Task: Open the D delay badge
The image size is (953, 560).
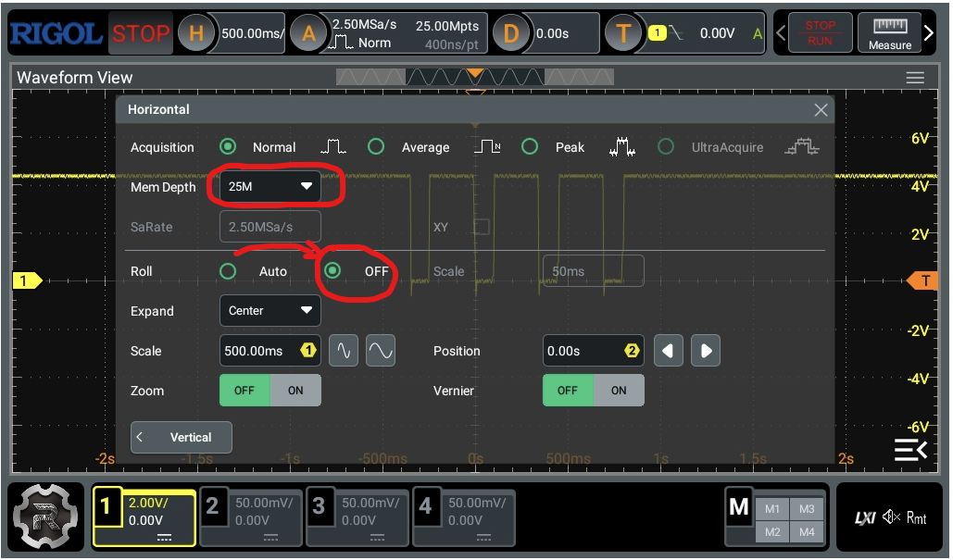Action: coord(511,32)
